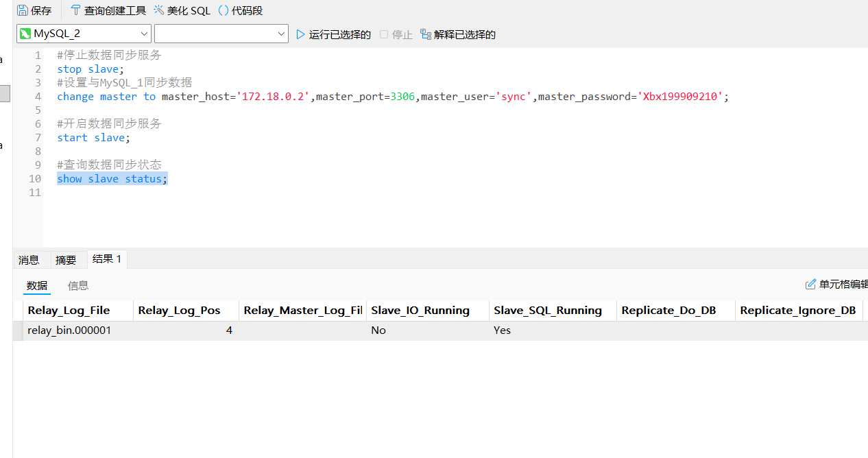The width and height of the screenshot is (868, 458).
Task: Click the Save disk icon
Action: tap(23, 10)
